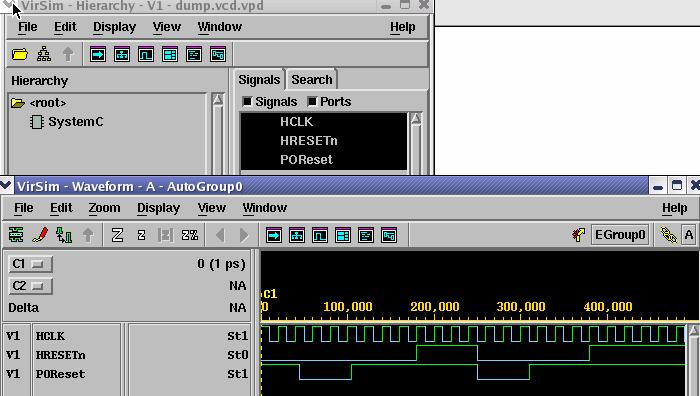The width and height of the screenshot is (700, 396).
Task: Open Window menu in Hierarchy window
Action: tap(220, 27)
